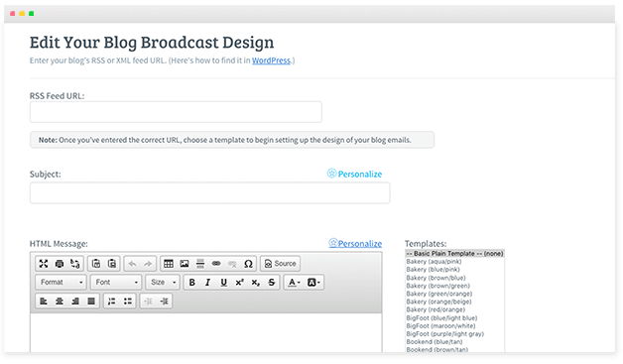
Task: Select the Bakery (brown/green) template
Action: [454, 286]
